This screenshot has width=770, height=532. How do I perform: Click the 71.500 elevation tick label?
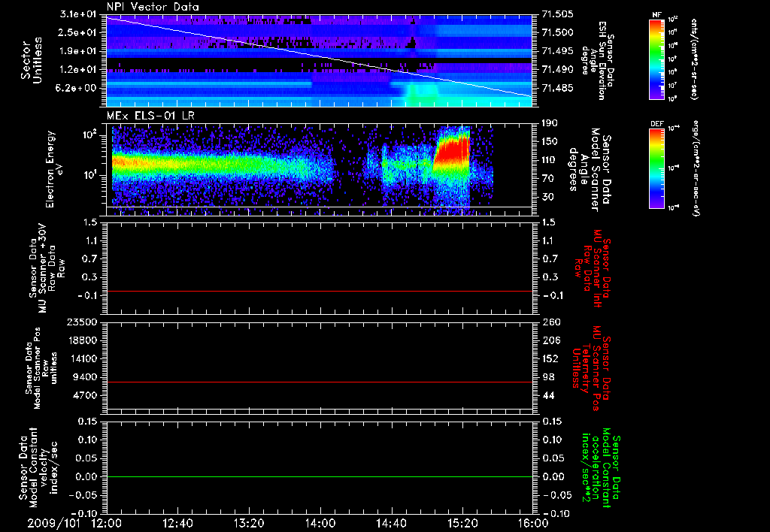pyautogui.click(x=558, y=32)
